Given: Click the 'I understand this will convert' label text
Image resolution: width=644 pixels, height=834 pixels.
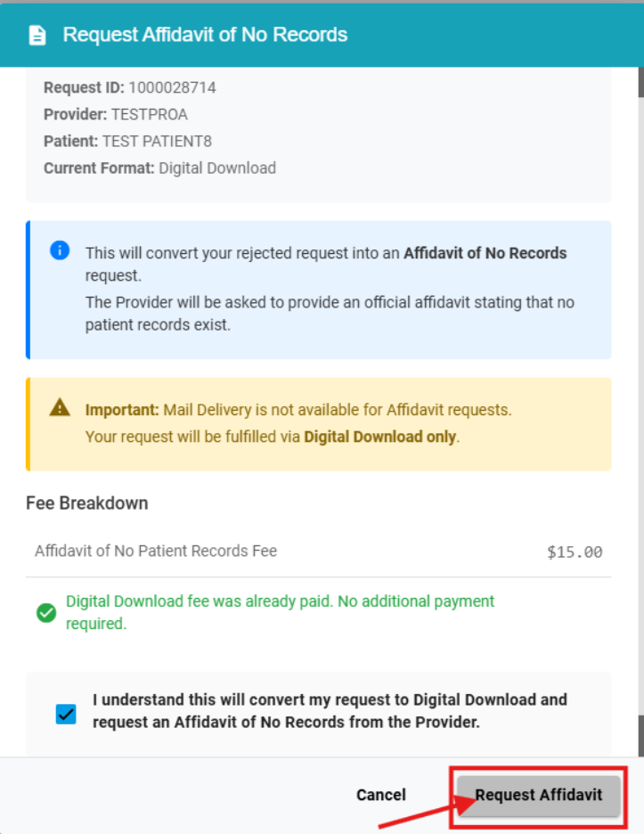Looking at the screenshot, I should pos(330,711).
